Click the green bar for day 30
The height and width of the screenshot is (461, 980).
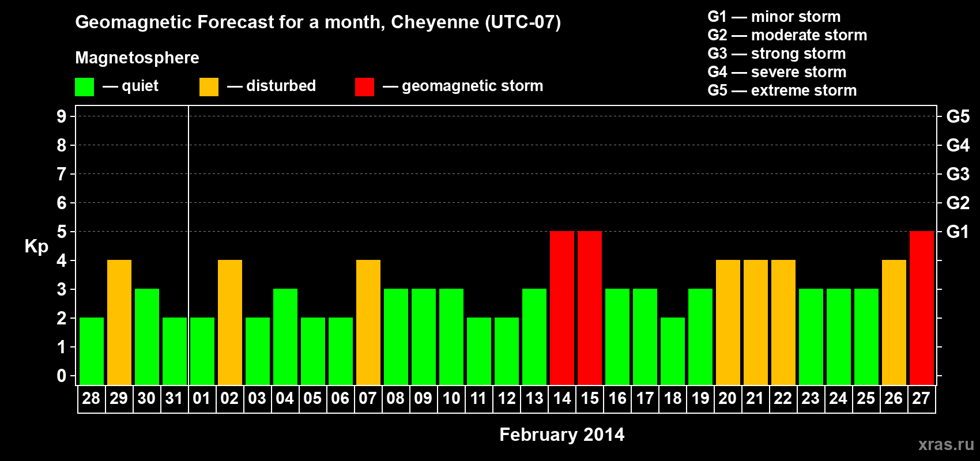(x=147, y=337)
